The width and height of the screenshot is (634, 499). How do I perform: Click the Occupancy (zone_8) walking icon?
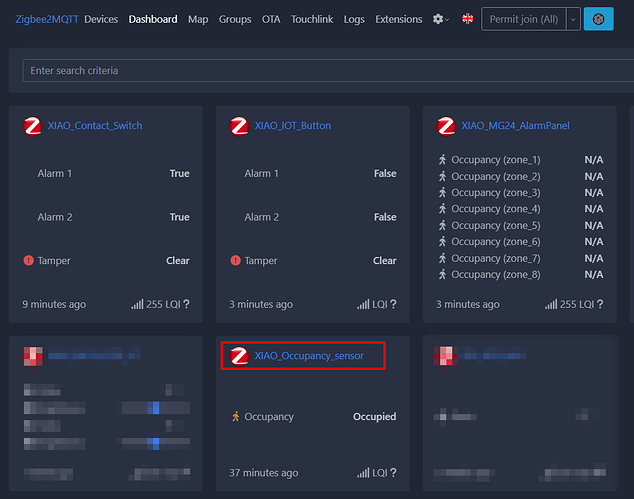tap(443, 274)
